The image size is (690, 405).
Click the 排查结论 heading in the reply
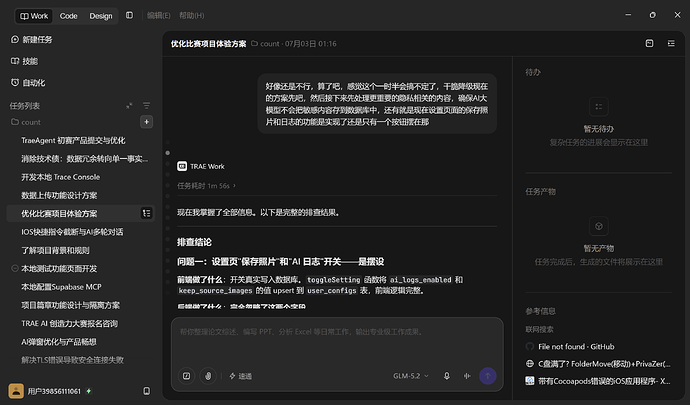click(x=194, y=242)
